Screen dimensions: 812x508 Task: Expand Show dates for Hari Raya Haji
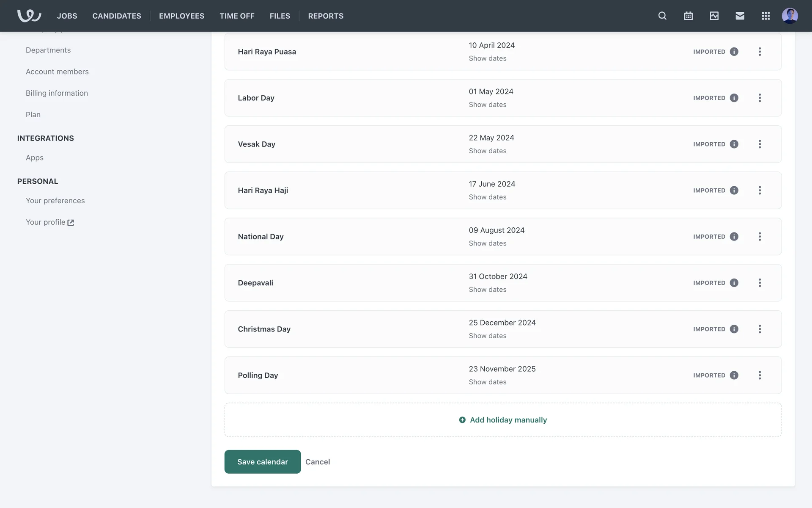tap(487, 197)
